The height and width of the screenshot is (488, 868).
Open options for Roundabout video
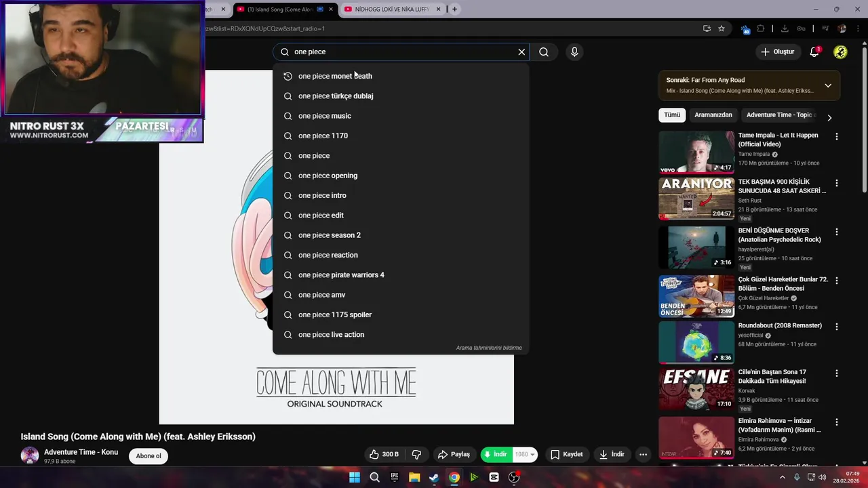836,327
